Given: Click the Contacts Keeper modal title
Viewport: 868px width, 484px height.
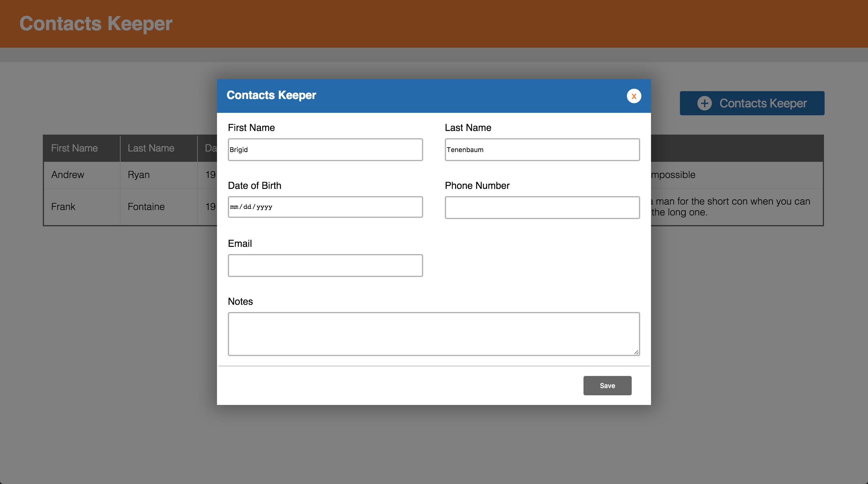Looking at the screenshot, I should coord(271,95).
